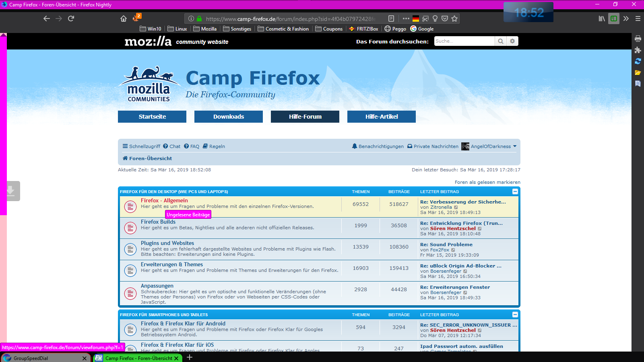The width and height of the screenshot is (644, 362).
Task: View latest post by Zitronella icon
Action: click(456, 208)
